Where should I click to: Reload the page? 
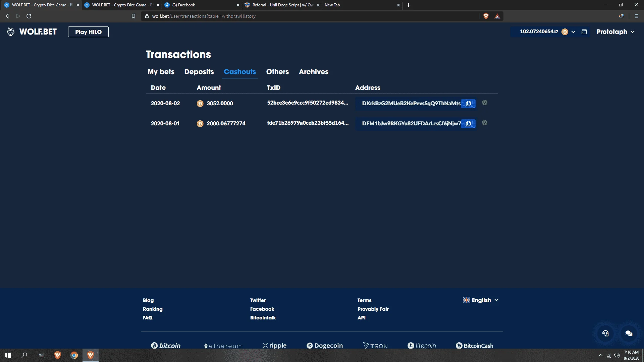pyautogui.click(x=29, y=16)
